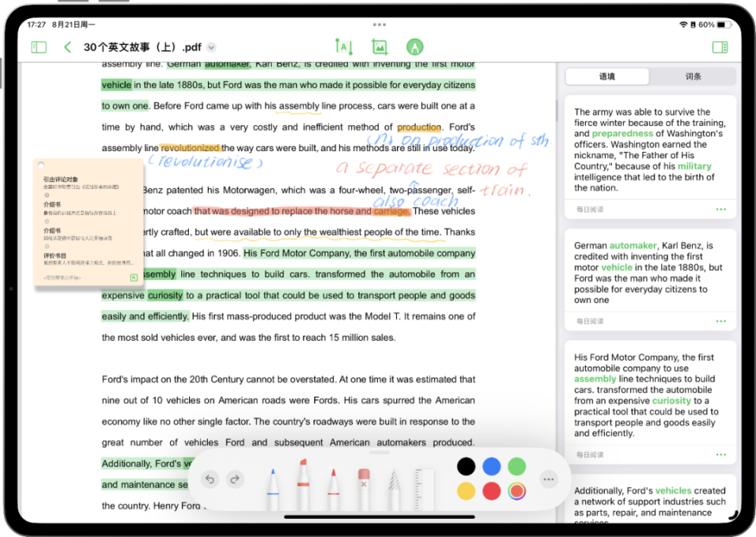Screen dimensions: 756x537
Task: Click the dark-green highlighted 'vehicle' in document
Action: (x=117, y=85)
